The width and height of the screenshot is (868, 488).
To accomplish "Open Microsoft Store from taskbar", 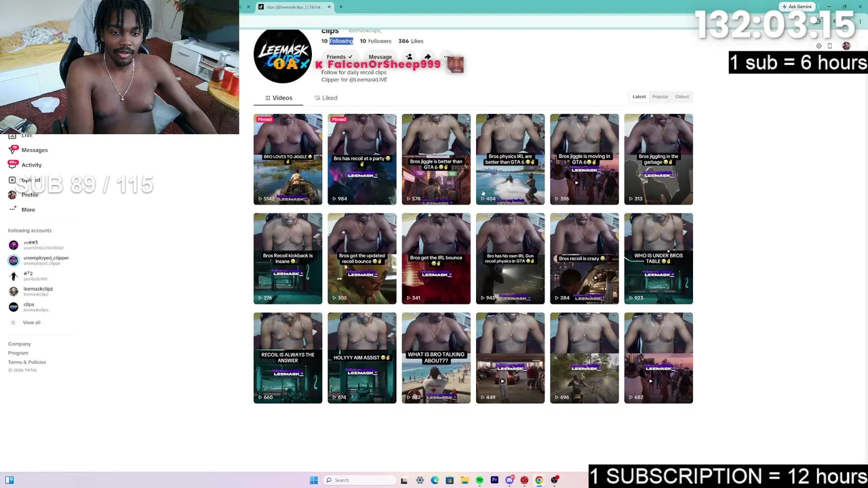I will pyautogui.click(x=450, y=480).
